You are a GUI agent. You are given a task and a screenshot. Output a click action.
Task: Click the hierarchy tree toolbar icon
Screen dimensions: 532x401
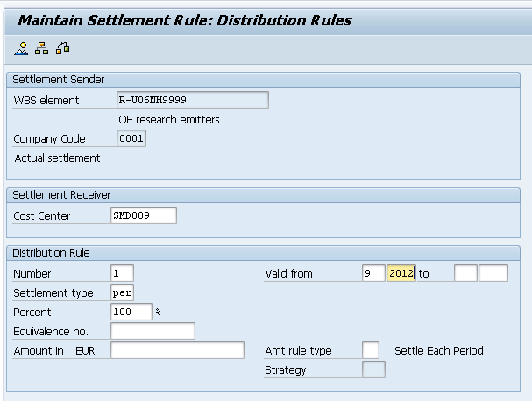42,48
